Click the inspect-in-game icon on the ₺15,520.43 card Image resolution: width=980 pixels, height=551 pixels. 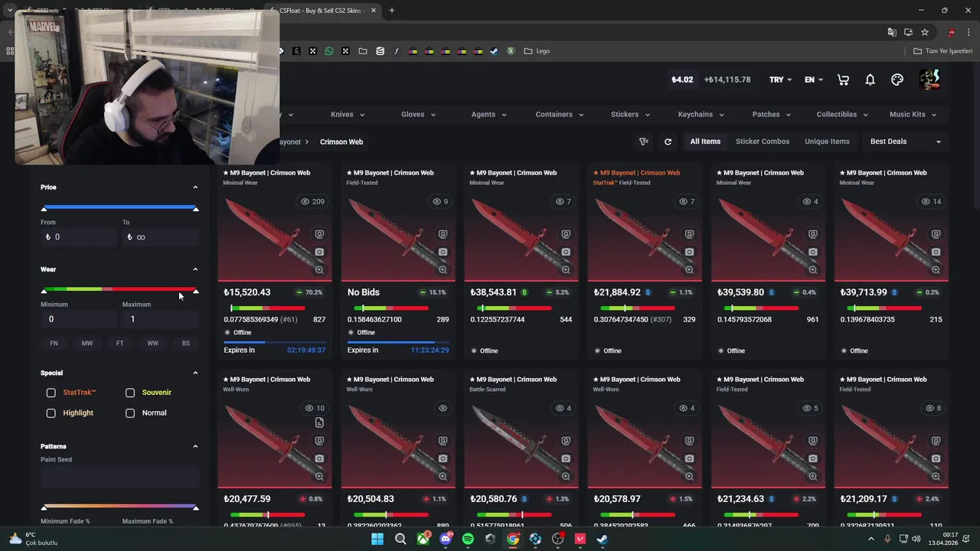(x=319, y=234)
